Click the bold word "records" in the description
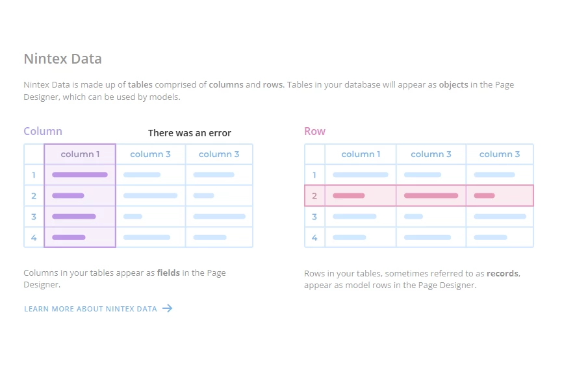This screenshot has width=588, height=377. click(x=502, y=274)
